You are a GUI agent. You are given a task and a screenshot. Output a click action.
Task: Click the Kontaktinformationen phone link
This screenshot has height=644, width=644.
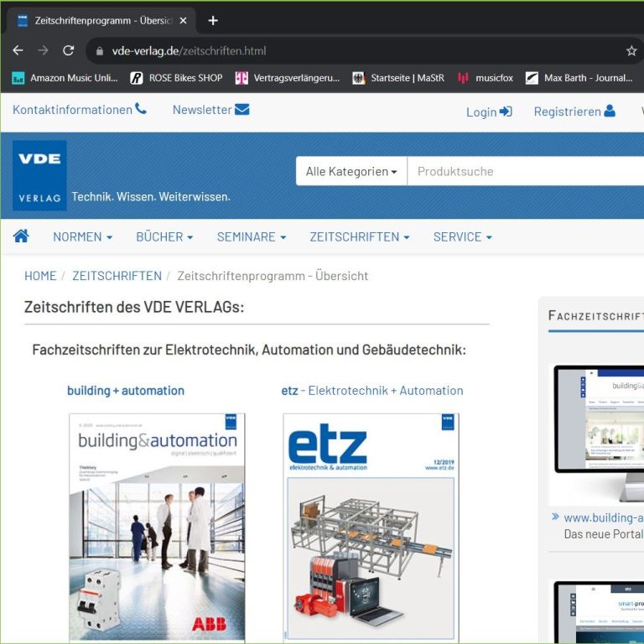[x=80, y=110]
